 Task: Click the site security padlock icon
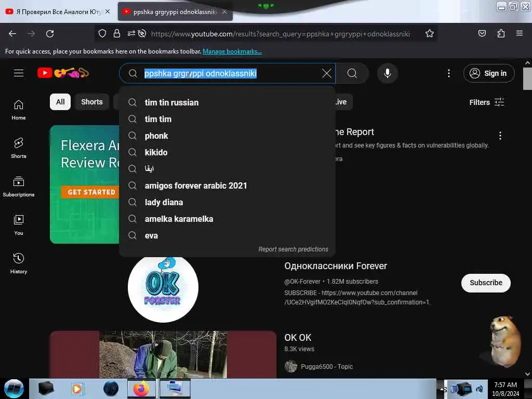(x=117, y=33)
